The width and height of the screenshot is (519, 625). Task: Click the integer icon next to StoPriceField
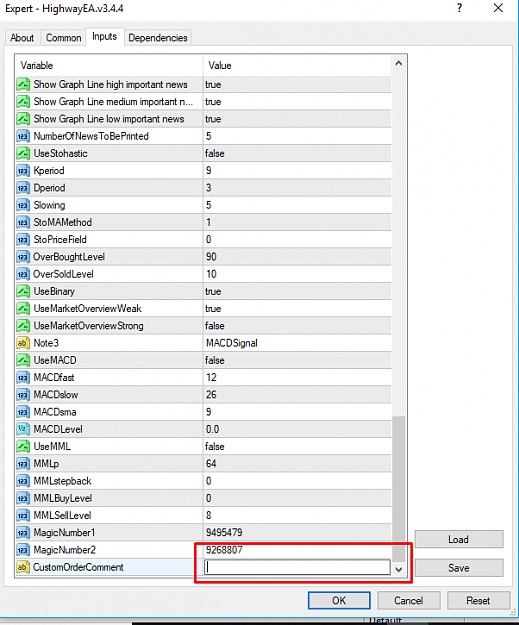pyautogui.click(x=23, y=240)
